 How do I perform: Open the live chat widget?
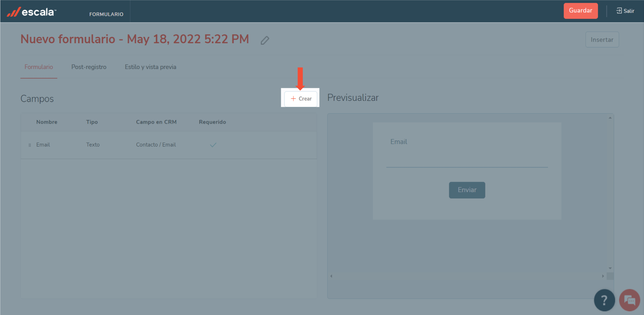pyautogui.click(x=629, y=300)
